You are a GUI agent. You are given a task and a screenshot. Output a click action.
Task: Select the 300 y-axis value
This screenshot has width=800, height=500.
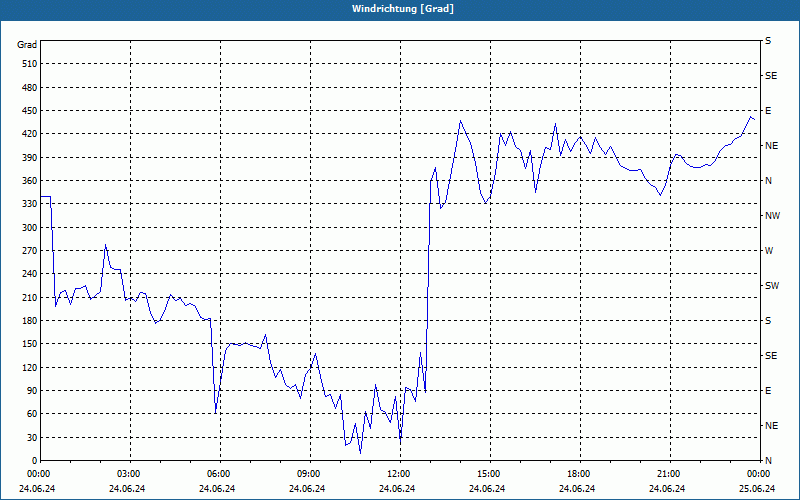point(30,228)
